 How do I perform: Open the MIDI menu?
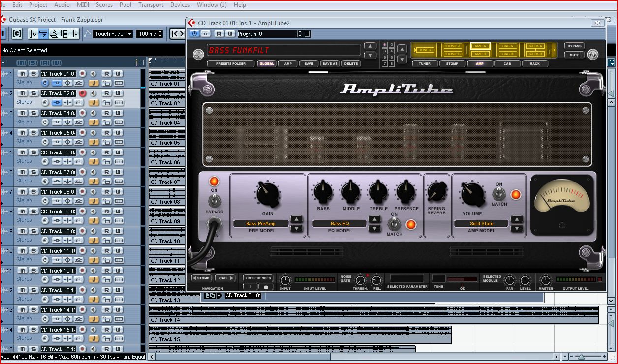pos(83,5)
